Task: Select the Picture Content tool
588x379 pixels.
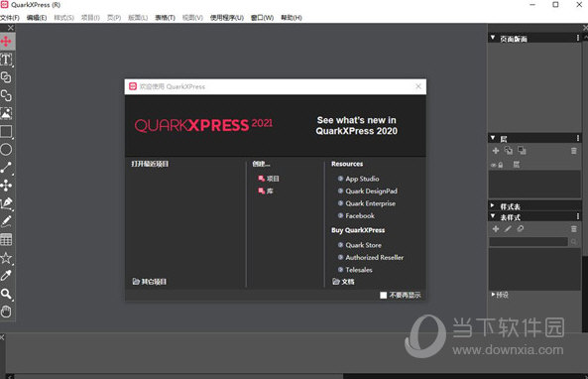Action: click(x=6, y=113)
